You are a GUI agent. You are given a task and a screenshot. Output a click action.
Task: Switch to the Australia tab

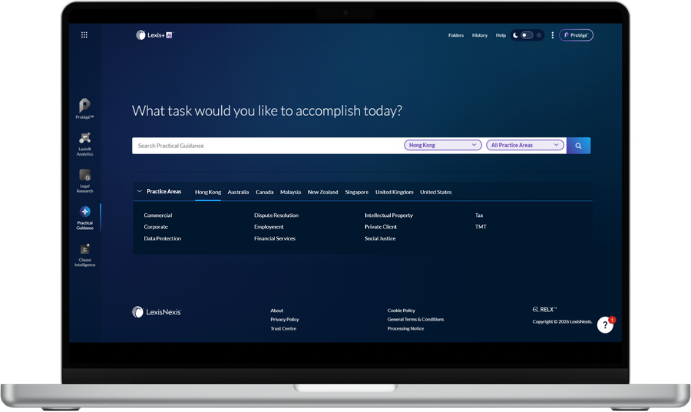tap(238, 191)
